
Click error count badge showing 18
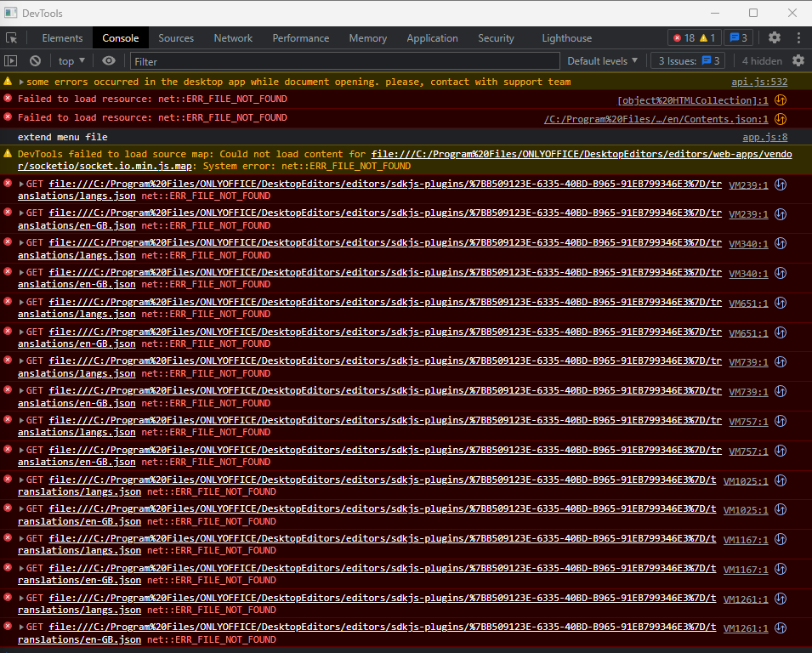[684, 37]
